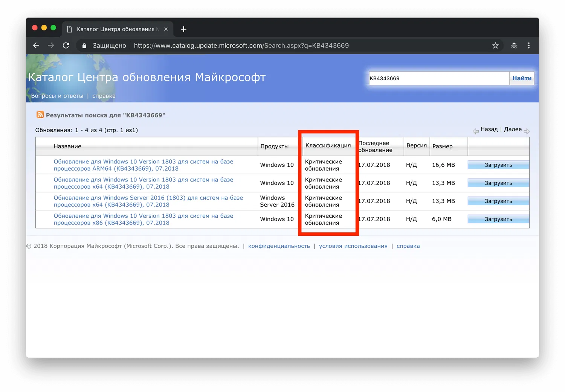The height and width of the screenshot is (392, 565).
Task: Open the Windows Server 2016 update link
Action: point(148,201)
